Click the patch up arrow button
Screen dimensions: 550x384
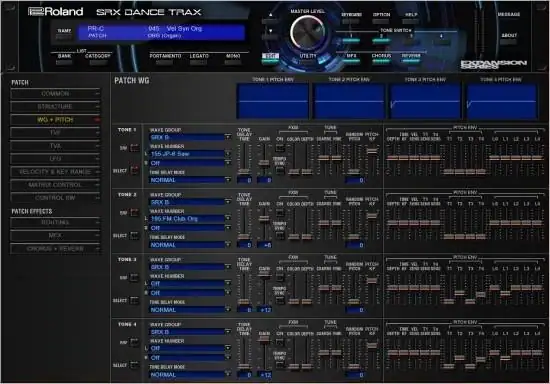pos(270,21)
